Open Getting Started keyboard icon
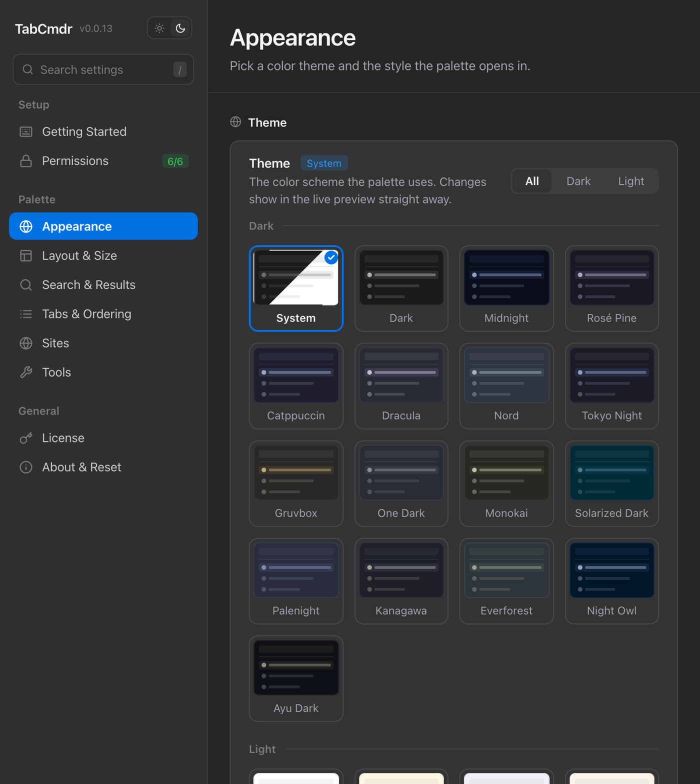This screenshot has height=784, width=700. point(26,132)
